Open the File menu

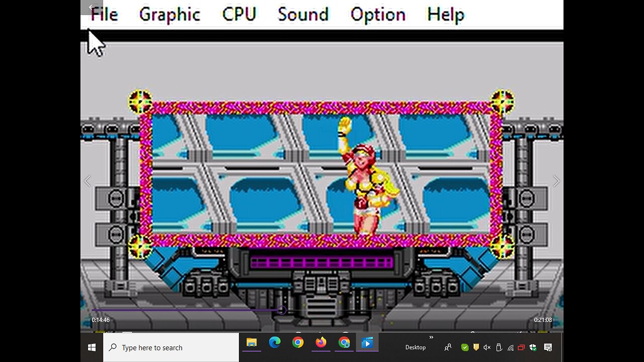[x=104, y=15]
